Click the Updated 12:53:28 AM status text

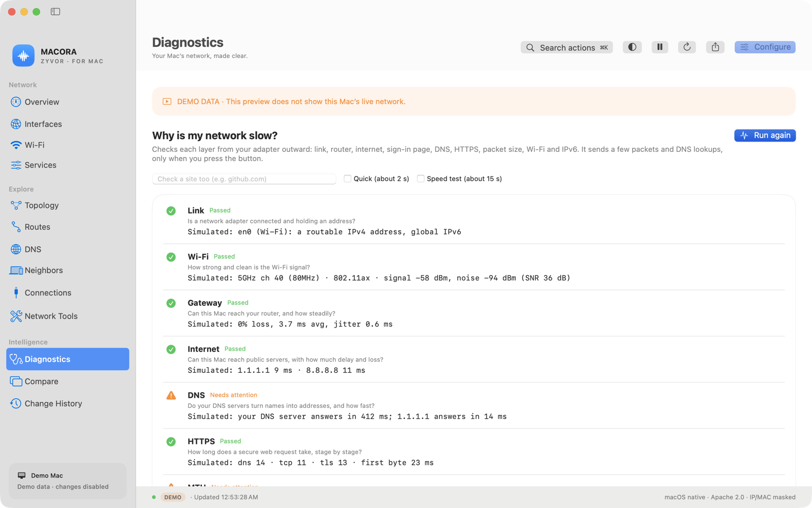tap(226, 497)
